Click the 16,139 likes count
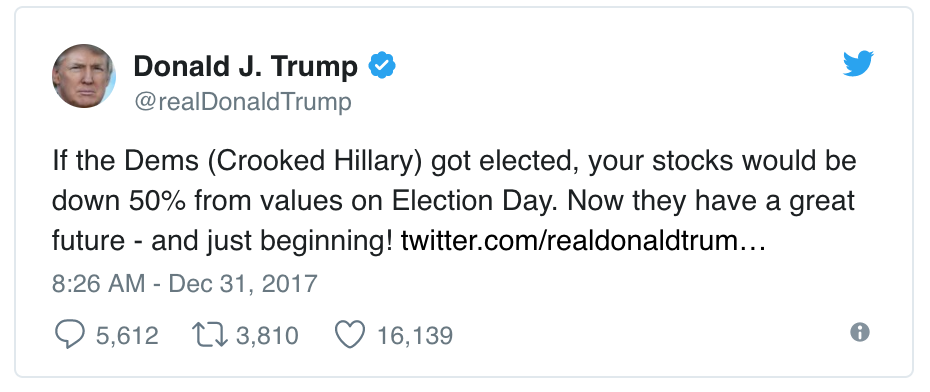The image size is (930, 392). coord(415,336)
